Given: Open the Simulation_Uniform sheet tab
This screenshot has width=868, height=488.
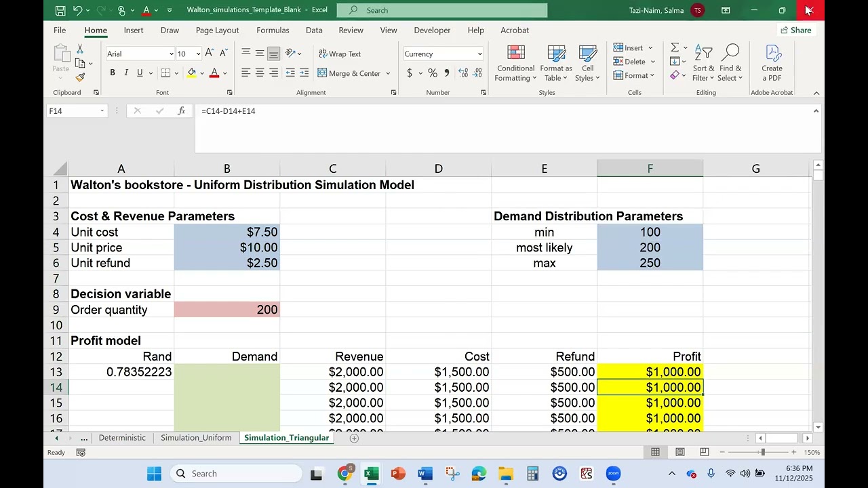Looking at the screenshot, I should (196, 438).
